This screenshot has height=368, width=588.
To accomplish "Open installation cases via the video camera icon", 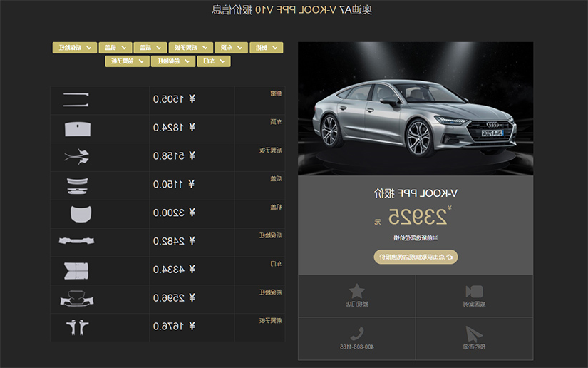I will pos(474,292).
